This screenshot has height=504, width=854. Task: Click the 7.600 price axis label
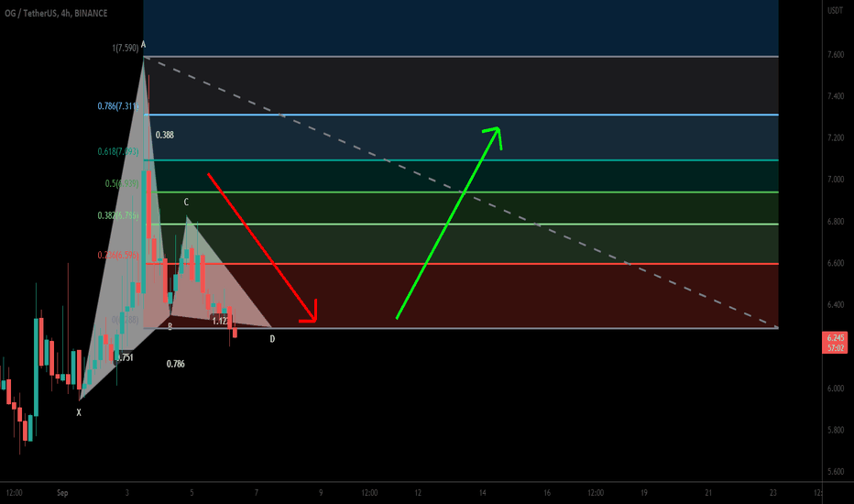click(x=836, y=54)
